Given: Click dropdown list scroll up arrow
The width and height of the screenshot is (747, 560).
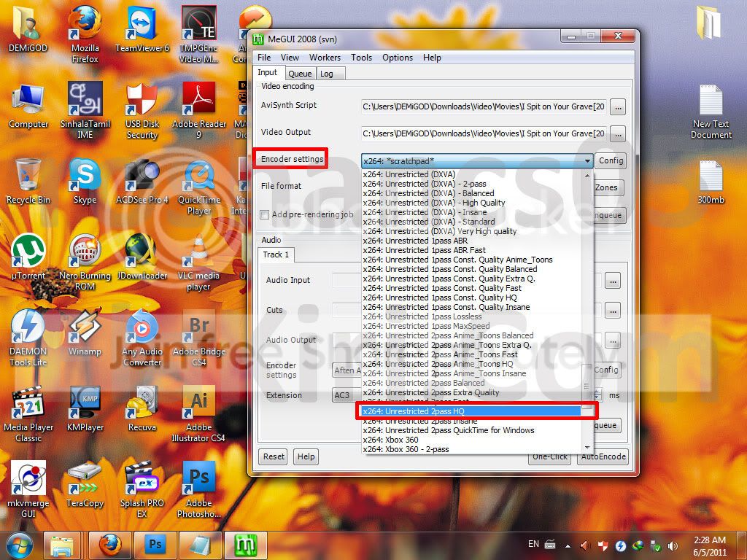Looking at the screenshot, I should (587, 175).
